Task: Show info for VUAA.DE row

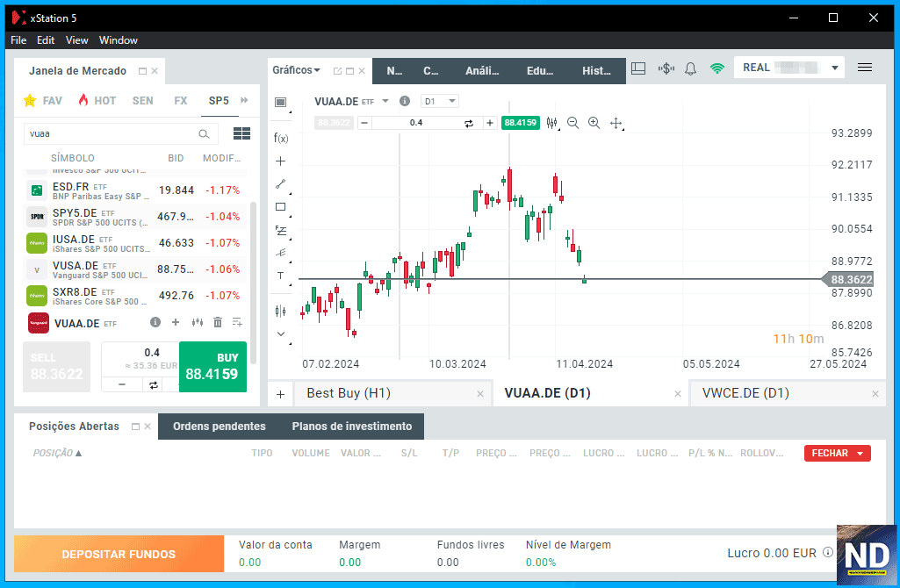Action: pyautogui.click(x=155, y=322)
